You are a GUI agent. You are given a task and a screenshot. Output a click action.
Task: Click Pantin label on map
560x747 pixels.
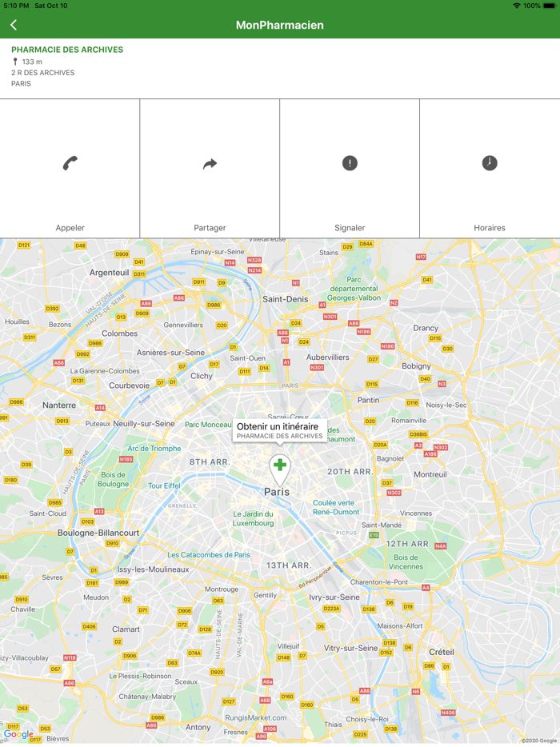(x=369, y=400)
